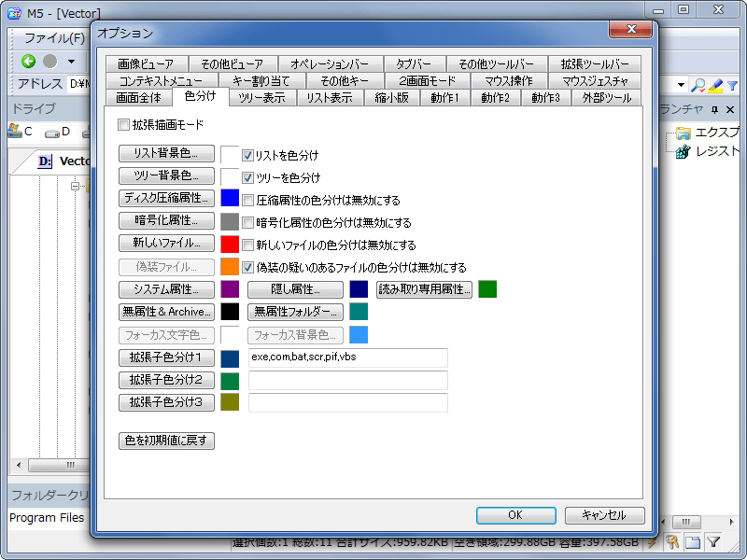Click the empty 拡張子色分け3 extension field

[348, 402]
